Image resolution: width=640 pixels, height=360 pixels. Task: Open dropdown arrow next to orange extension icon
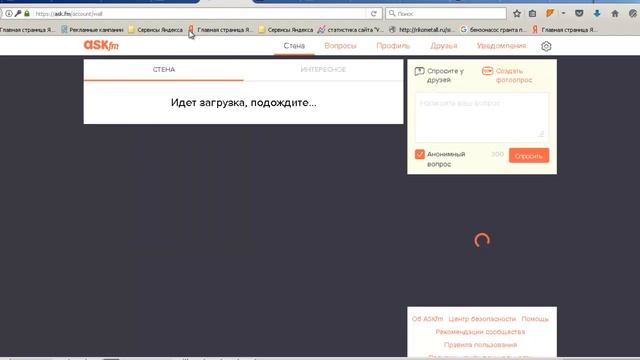coord(563,13)
